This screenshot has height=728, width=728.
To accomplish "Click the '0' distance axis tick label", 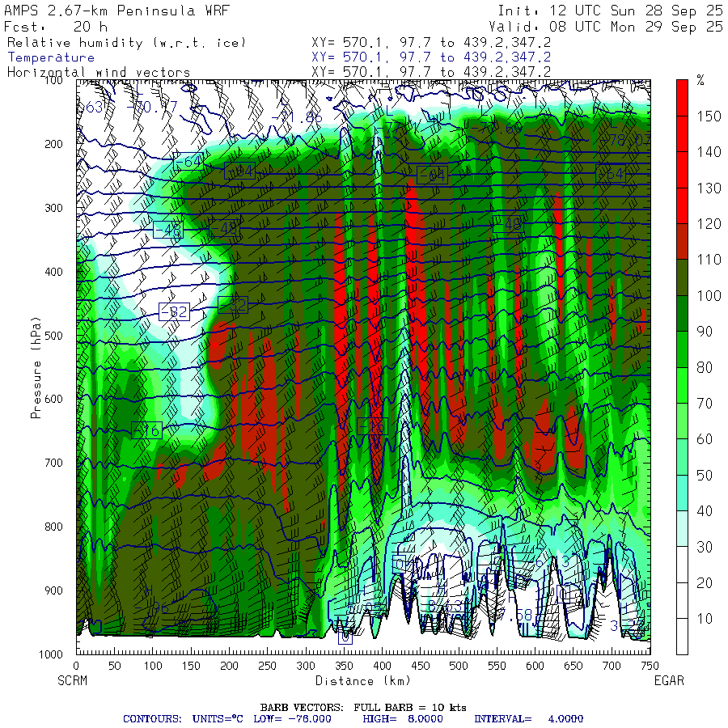I will [77, 666].
